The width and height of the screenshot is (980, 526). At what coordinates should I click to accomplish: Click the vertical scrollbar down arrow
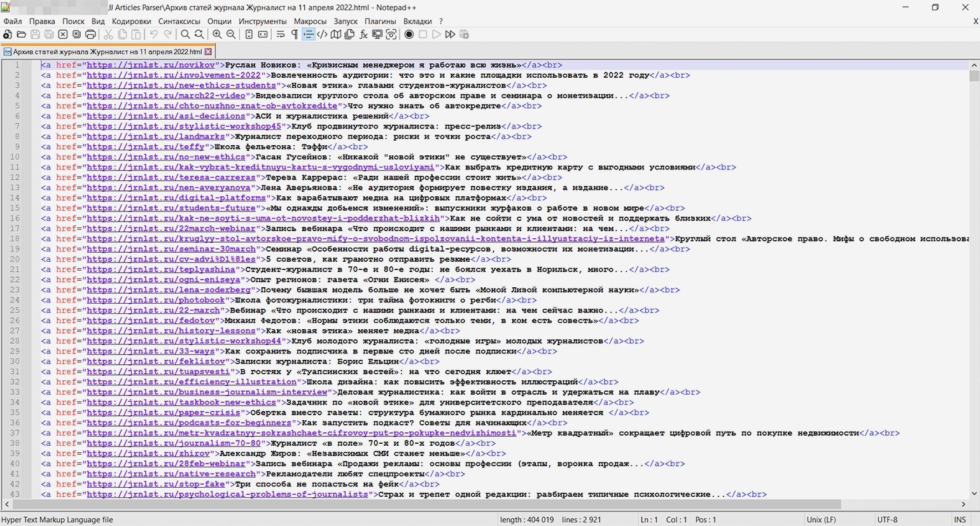pos(974,494)
